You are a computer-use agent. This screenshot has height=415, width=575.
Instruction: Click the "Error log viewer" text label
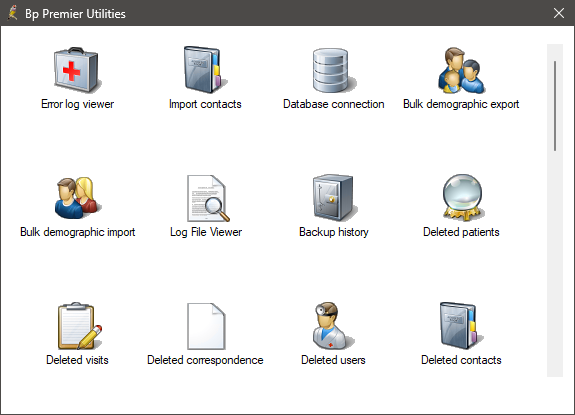(77, 104)
